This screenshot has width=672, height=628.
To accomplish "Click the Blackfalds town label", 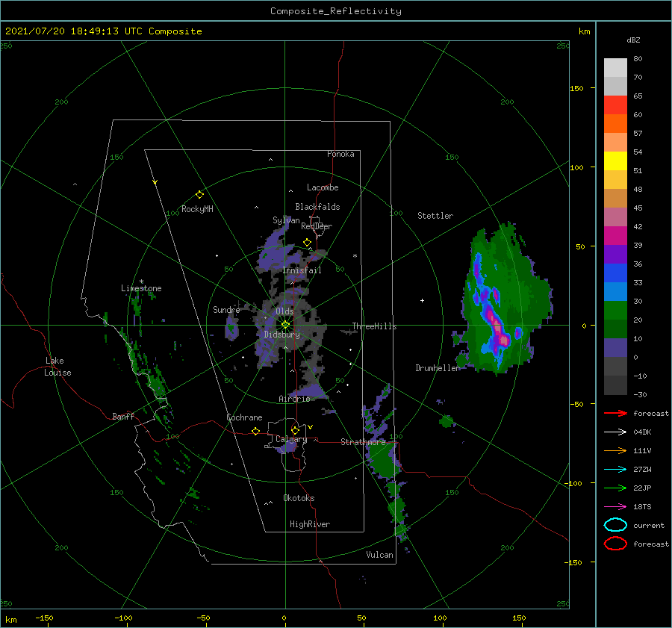I will point(317,207).
